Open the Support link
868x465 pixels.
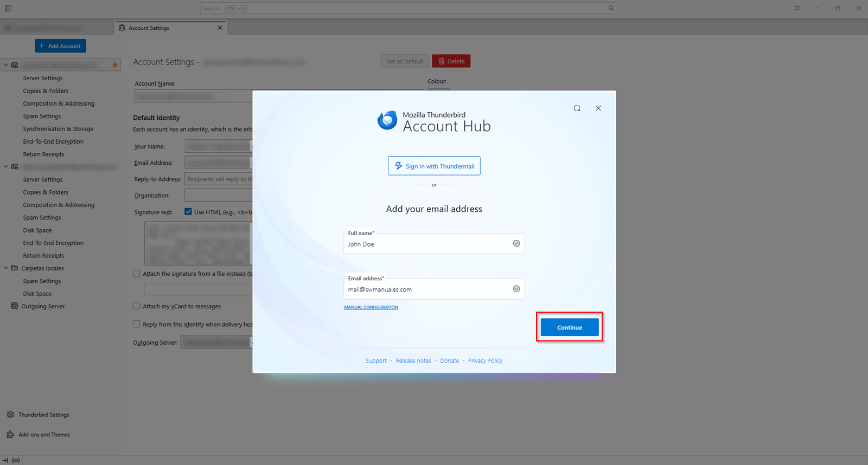tap(376, 361)
